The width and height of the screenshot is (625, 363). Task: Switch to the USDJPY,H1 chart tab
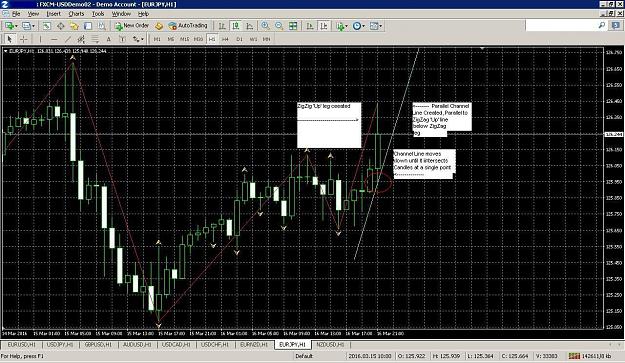point(60,345)
